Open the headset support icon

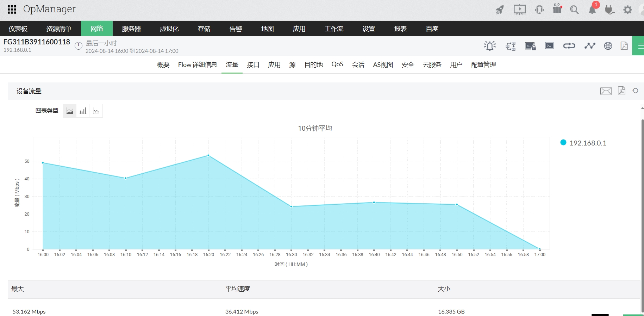(x=539, y=10)
